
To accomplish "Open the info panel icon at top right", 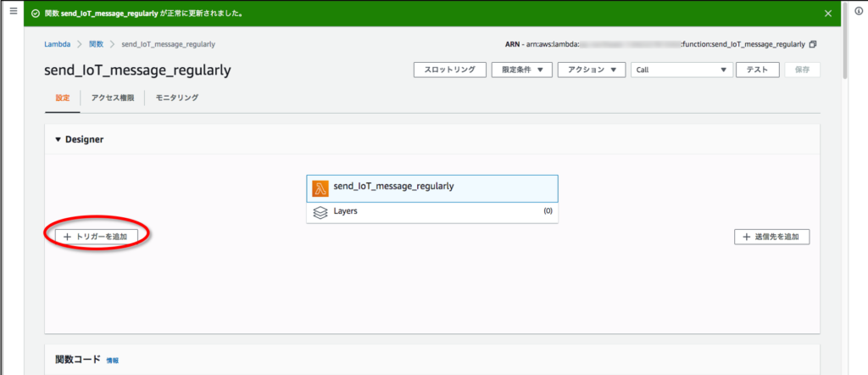I will click(x=858, y=11).
